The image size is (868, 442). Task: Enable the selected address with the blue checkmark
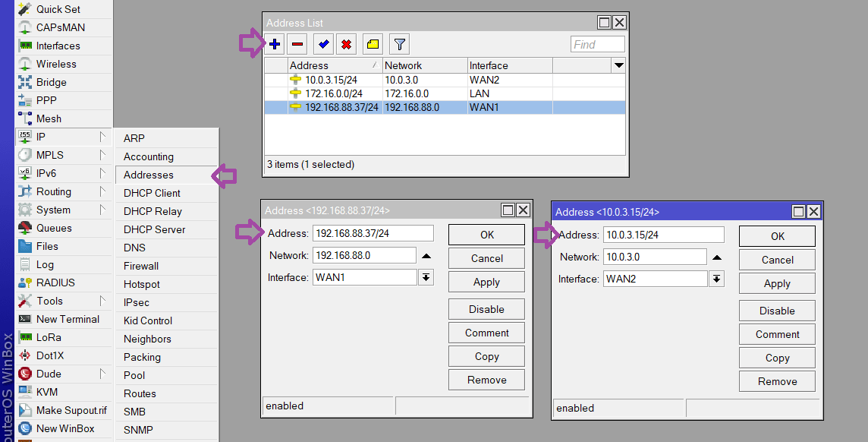pos(322,43)
